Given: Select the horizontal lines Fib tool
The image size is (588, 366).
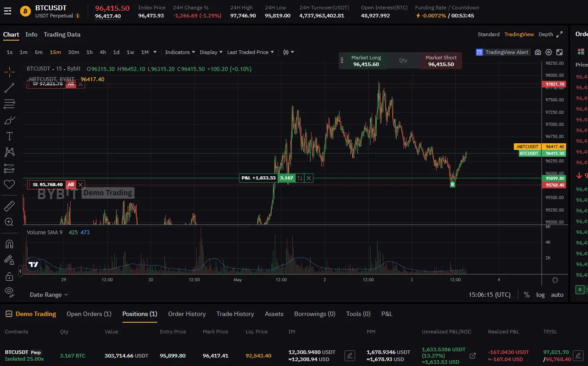Looking at the screenshot, I should [9, 104].
